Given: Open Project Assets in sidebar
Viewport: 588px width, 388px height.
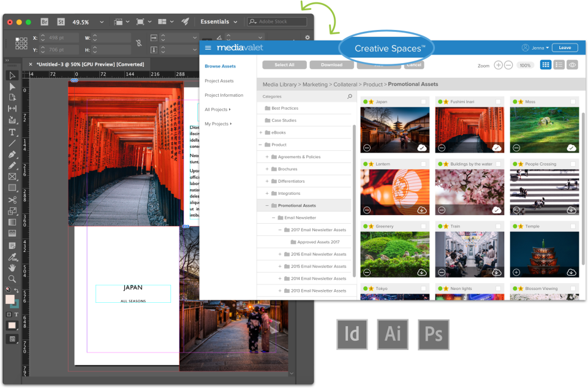Looking at the screenshot, I should [x=219, y=81].
